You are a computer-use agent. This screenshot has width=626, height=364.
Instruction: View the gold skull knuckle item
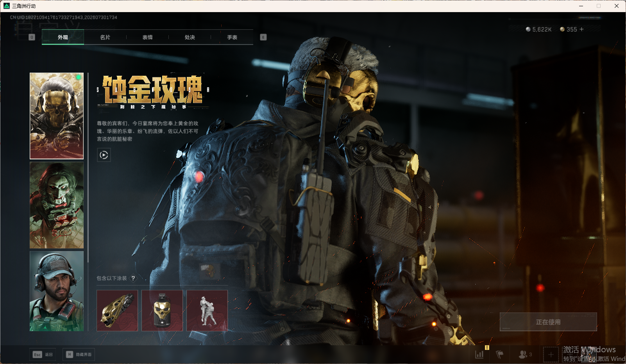click(x=117, y=310)
